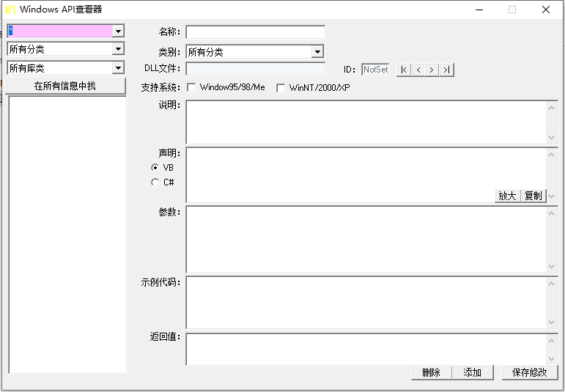Click the 放大 enlarge button
565x392 pixels.
(507, 196)
